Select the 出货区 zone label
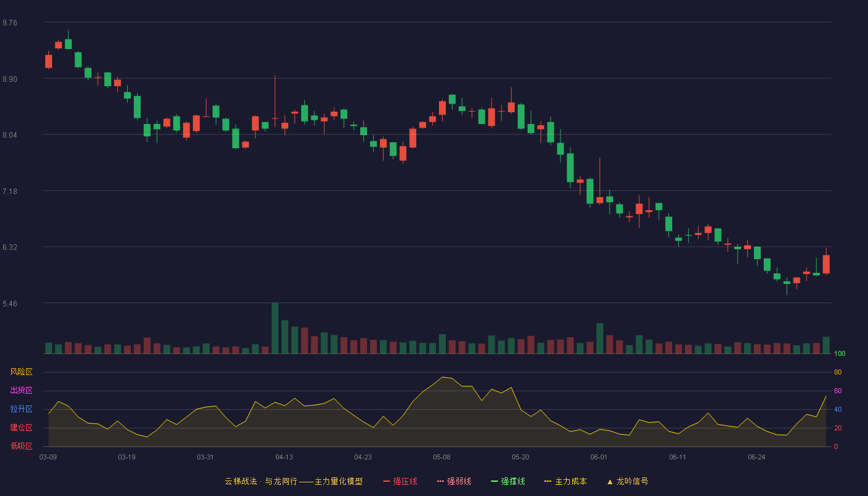 pos(22,391)
